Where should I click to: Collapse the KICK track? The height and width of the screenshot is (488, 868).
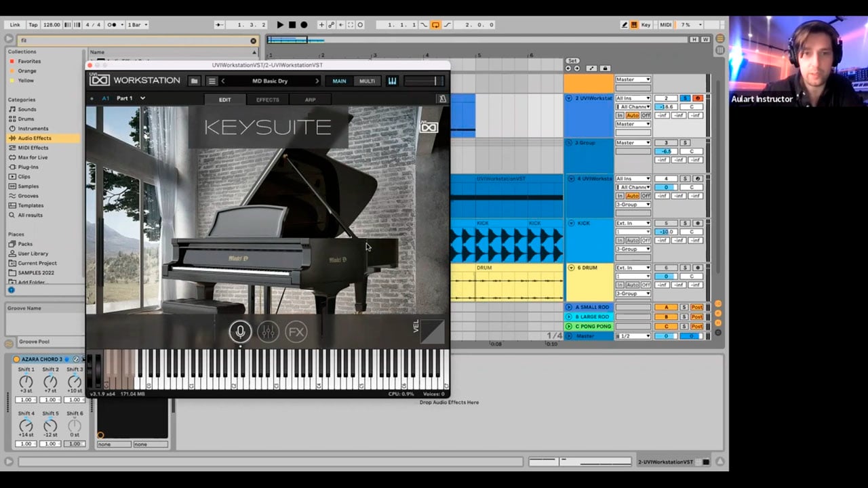pyautogui.click(x=571, y=223)
